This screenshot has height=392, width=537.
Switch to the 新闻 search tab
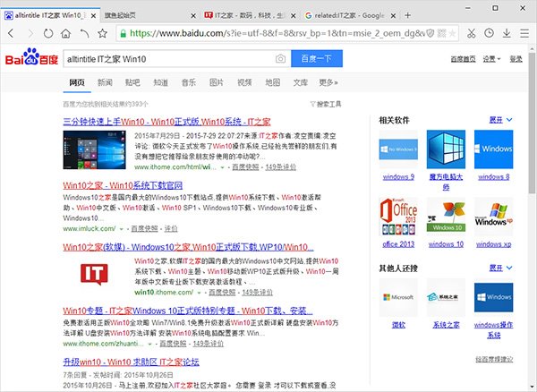[x=106, y=82]
